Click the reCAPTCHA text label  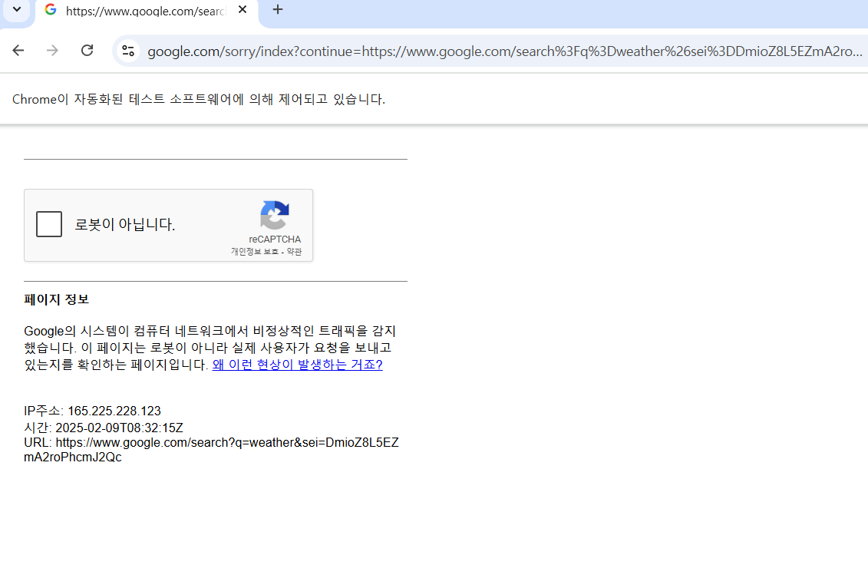point(275,239)
